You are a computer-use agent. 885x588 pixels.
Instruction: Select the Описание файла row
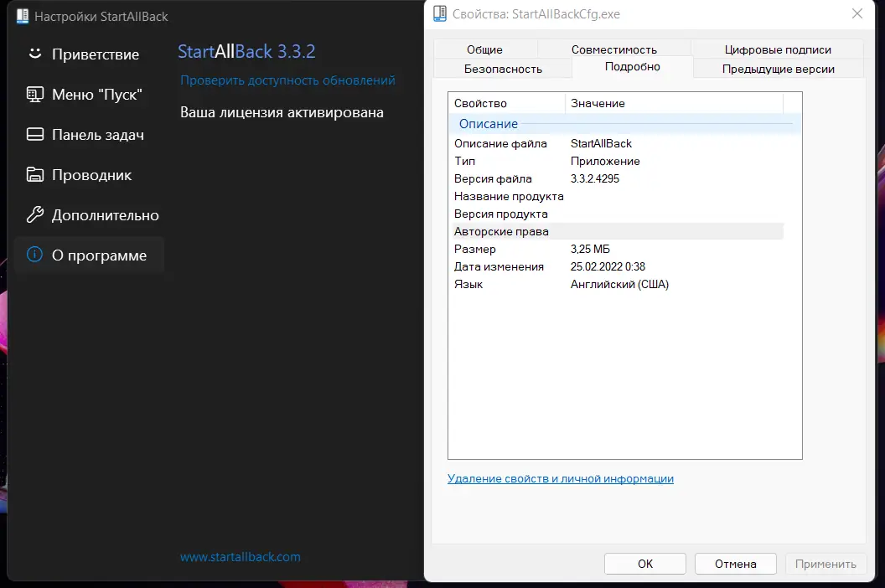pyautogui.click(x=616, y=143)
